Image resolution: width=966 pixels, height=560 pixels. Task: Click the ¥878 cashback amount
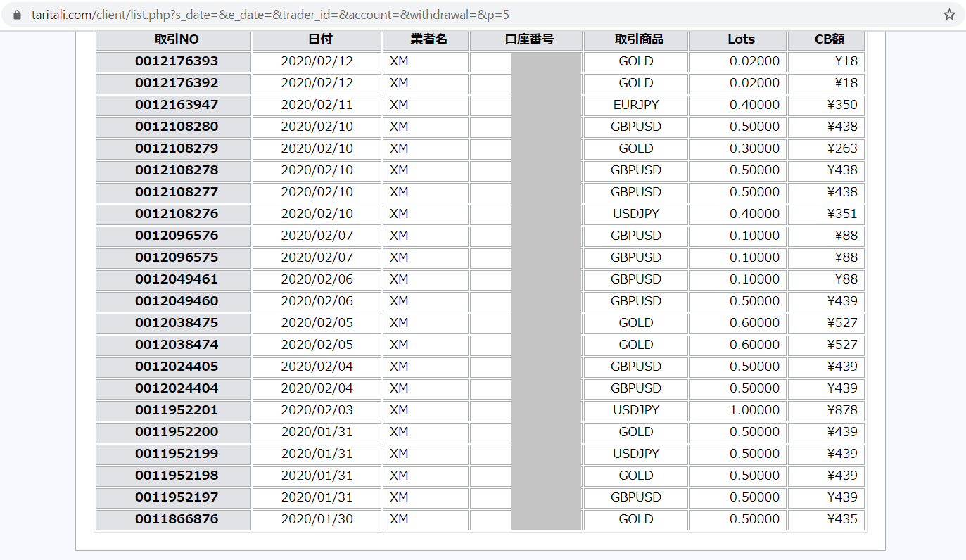[x=842, y=410]
